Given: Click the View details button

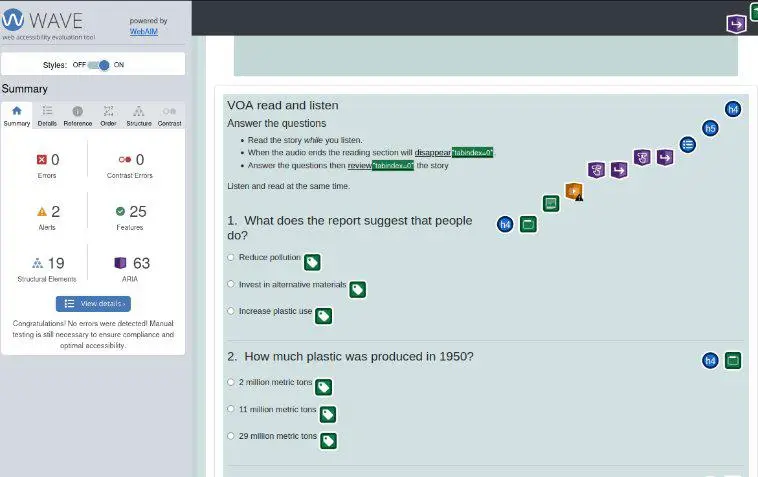Looking at the screenshot, I should point(93,303).
